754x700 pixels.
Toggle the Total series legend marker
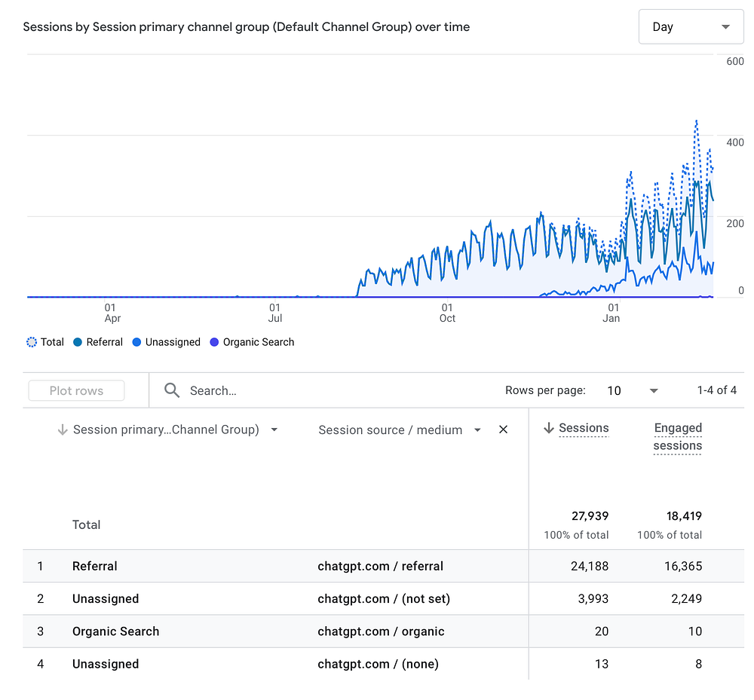tap(32, 342)
